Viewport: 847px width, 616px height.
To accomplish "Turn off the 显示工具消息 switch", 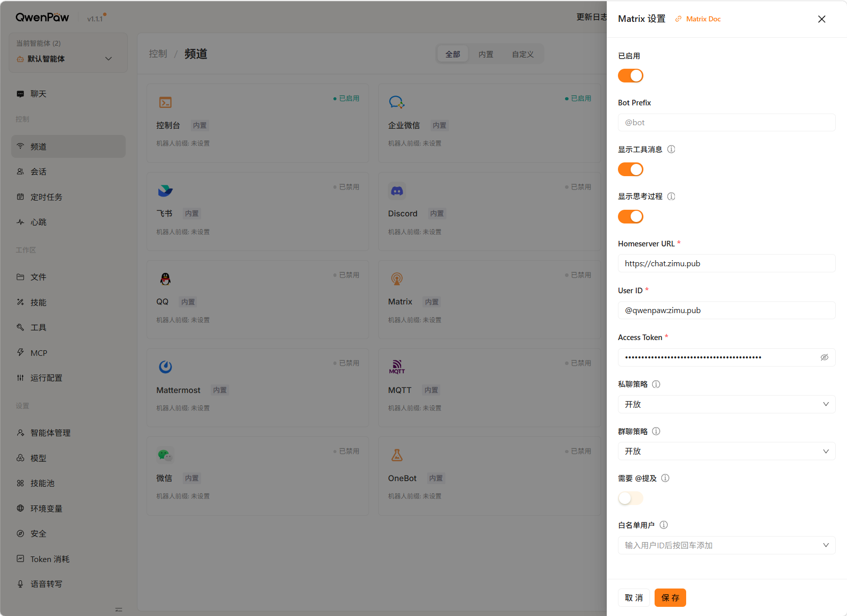I will click(631, 170).
